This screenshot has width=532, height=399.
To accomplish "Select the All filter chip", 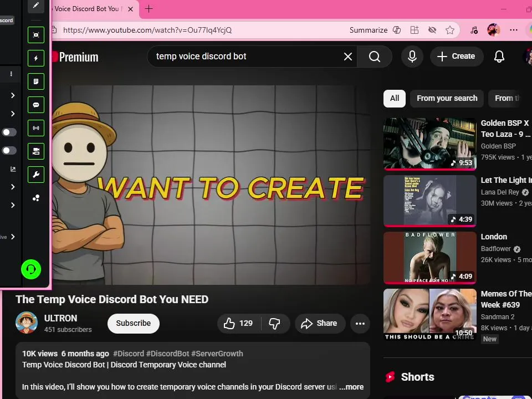I will tap(394, 99).
